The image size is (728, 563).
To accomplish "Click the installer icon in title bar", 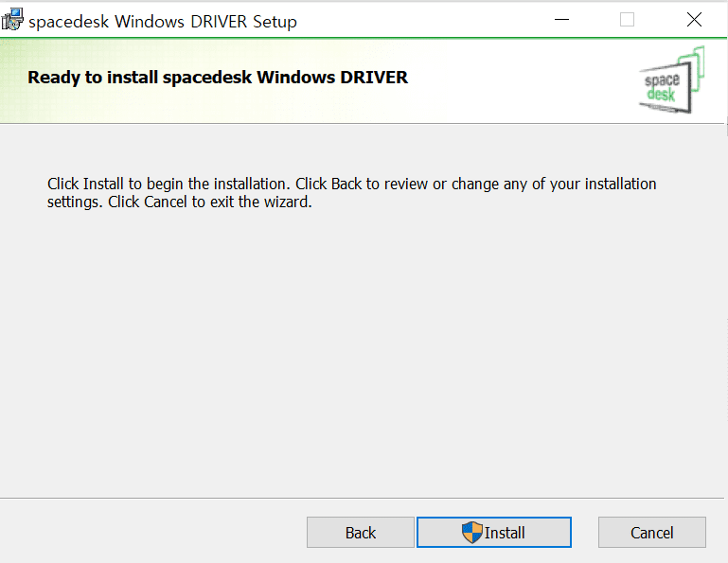I will pos(12,20).
